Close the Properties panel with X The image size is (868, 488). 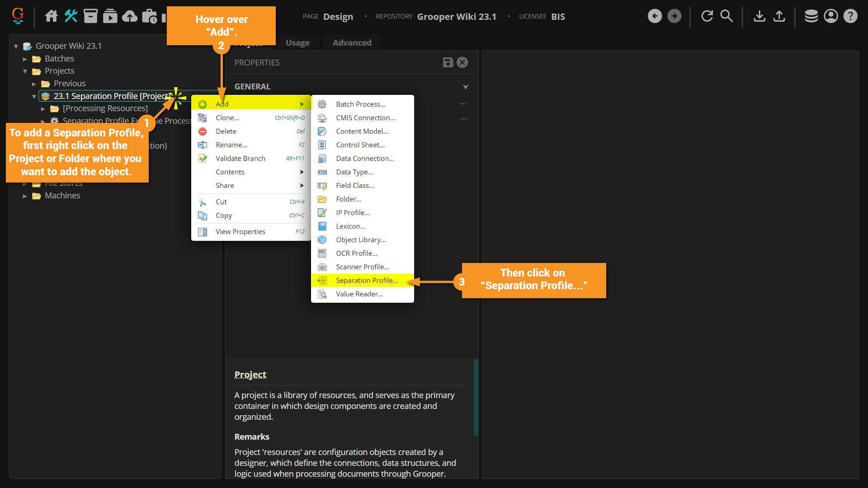pyautogui.click(x=462, y=62)
